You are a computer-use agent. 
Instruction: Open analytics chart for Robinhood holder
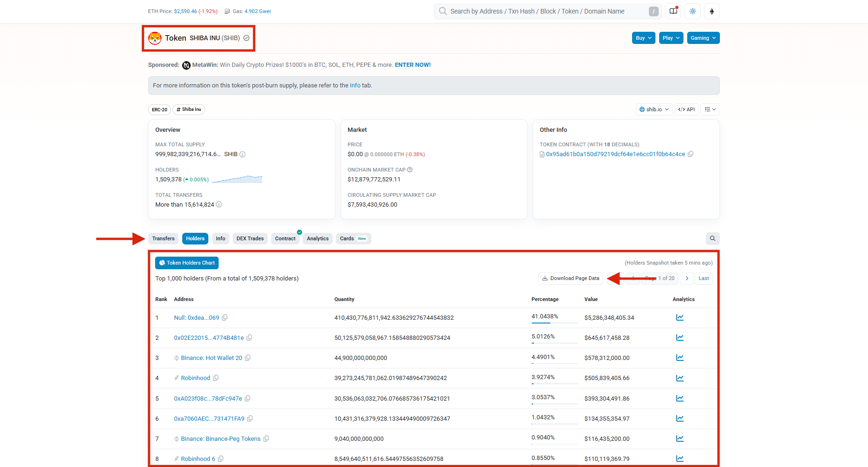point(680,378)
